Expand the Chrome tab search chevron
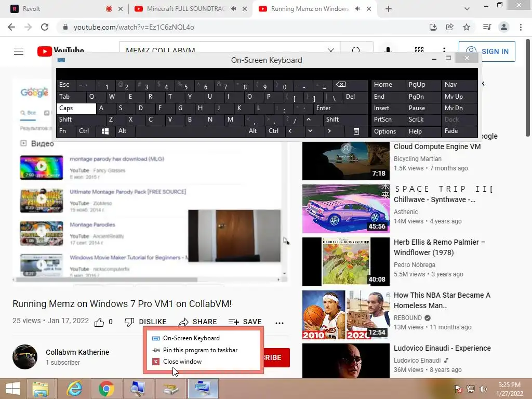Image resolution: width=532 pixels, height=399 pixels. point(467,9)
